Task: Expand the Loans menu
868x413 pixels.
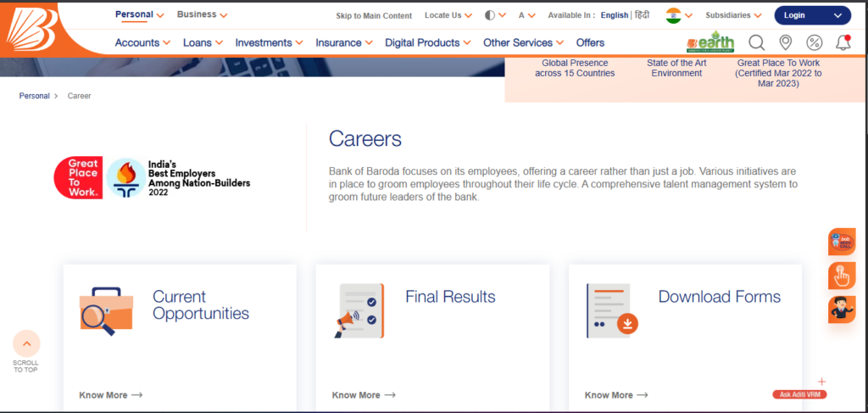Action: [203, 42]
